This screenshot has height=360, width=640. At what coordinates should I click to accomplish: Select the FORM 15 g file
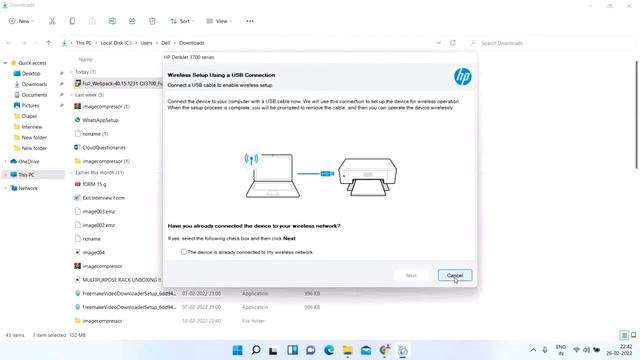tap(94, 184)
